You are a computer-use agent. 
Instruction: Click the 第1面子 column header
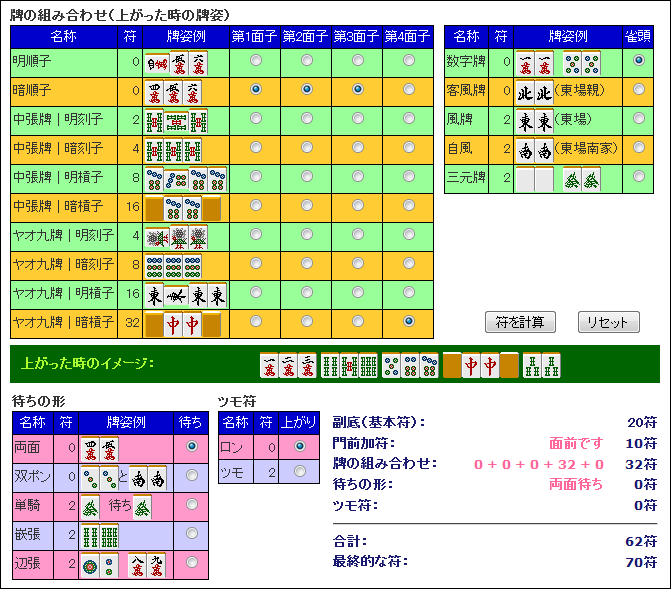255,37
